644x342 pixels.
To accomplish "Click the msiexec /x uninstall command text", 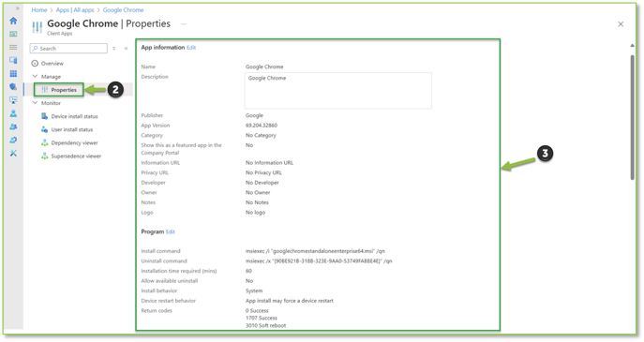I will [x=319, y=261].
